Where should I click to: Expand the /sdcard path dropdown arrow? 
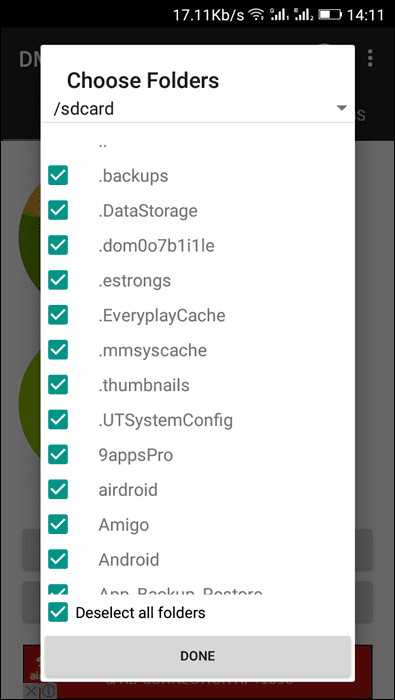(x=341, y=108)
